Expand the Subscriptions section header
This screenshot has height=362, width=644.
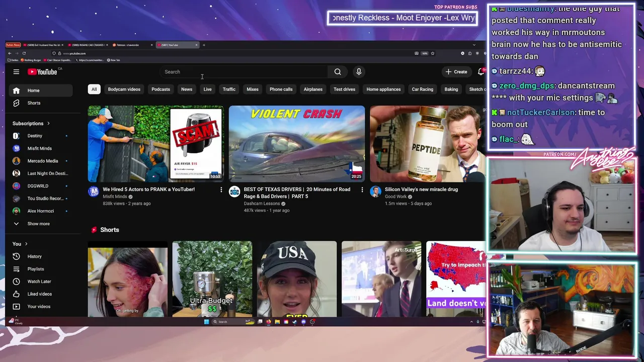31,123
